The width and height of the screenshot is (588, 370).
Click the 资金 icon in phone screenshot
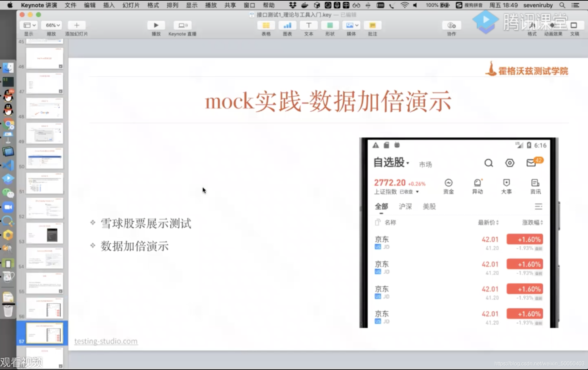[448, 186]
